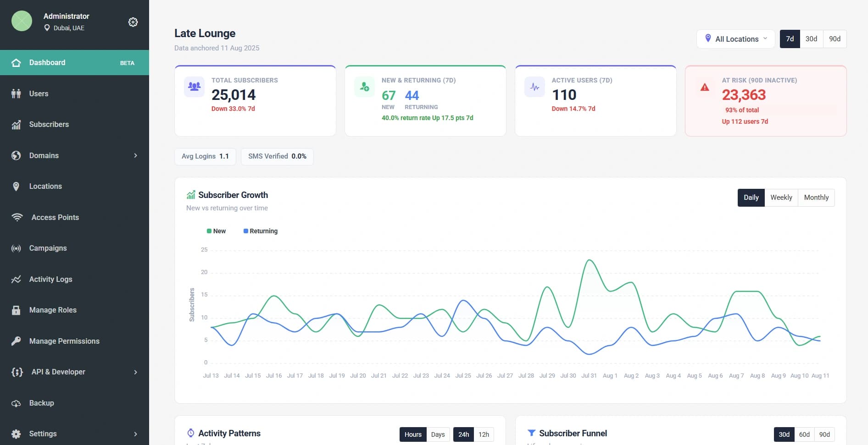The image size is (868, 445).
Task: Set Activity Patterns to 12h format
Action: click(484, 434)
